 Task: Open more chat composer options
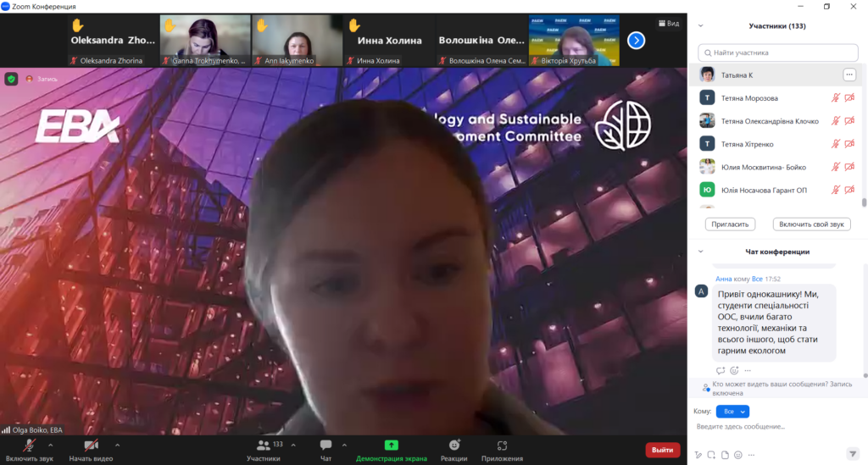coord(751,455)
